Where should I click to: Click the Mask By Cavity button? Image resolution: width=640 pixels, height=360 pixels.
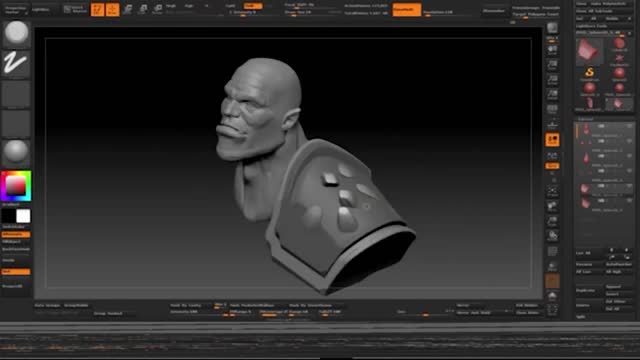186,305
